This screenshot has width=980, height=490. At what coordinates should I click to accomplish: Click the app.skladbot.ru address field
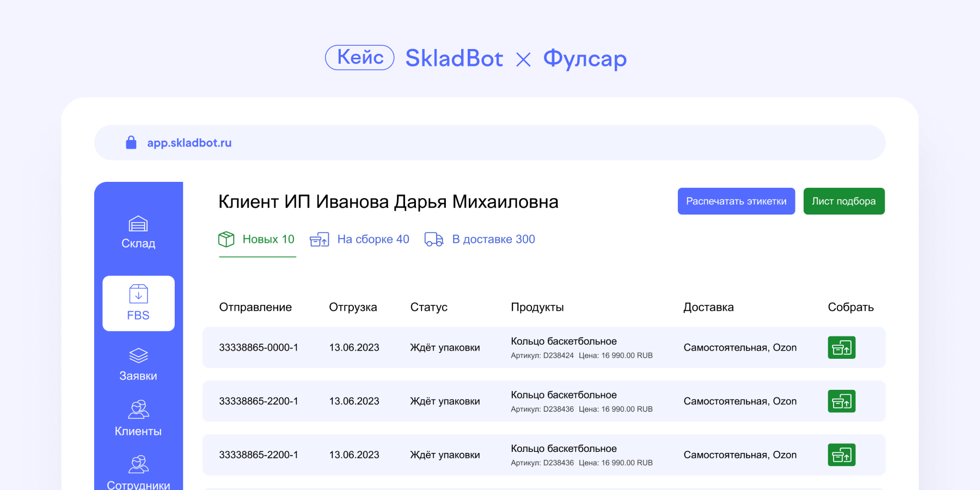[x=490, y=143]
